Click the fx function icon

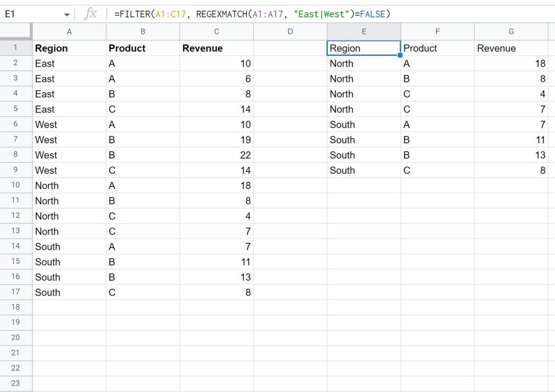[90, 14]
